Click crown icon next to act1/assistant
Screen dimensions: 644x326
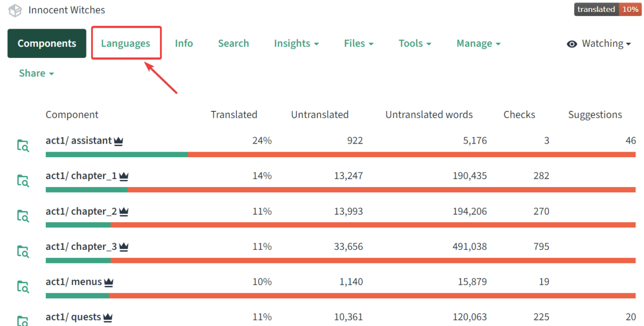pyautogui.click(x=119, y=141)
